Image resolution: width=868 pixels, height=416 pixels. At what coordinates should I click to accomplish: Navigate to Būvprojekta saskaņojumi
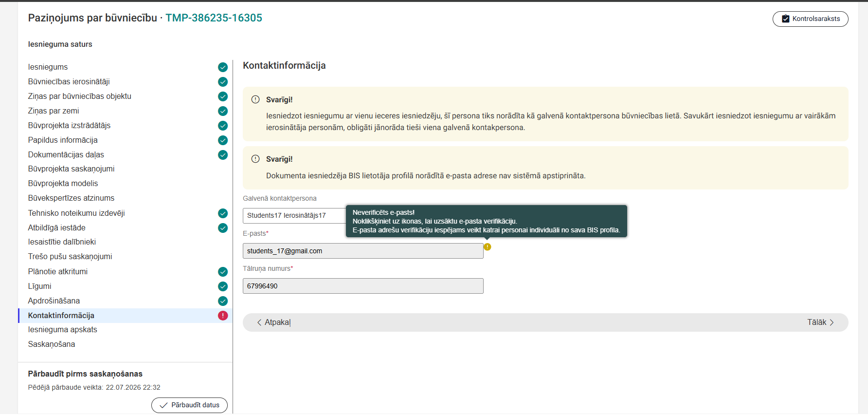click(x=71, y=169)
